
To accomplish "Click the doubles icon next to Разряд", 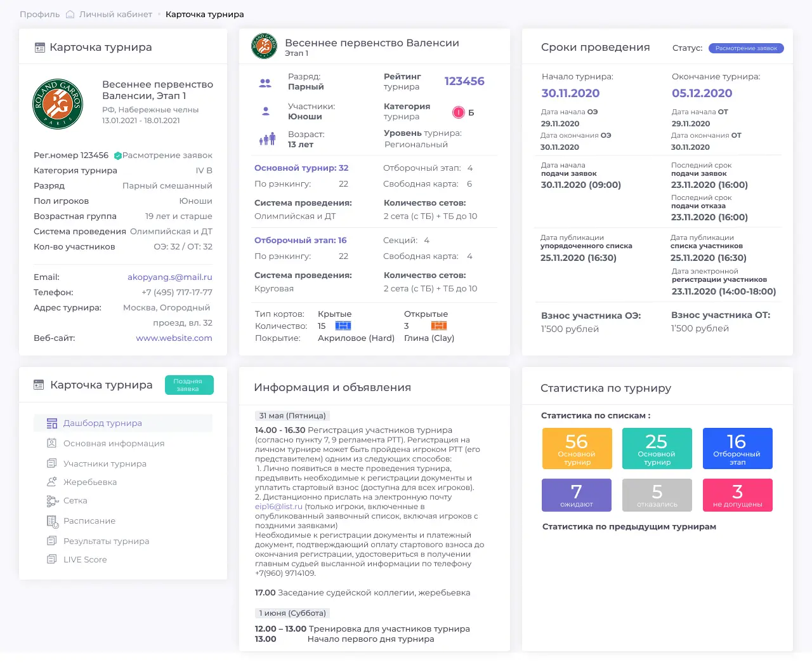I will click(265, 83).
